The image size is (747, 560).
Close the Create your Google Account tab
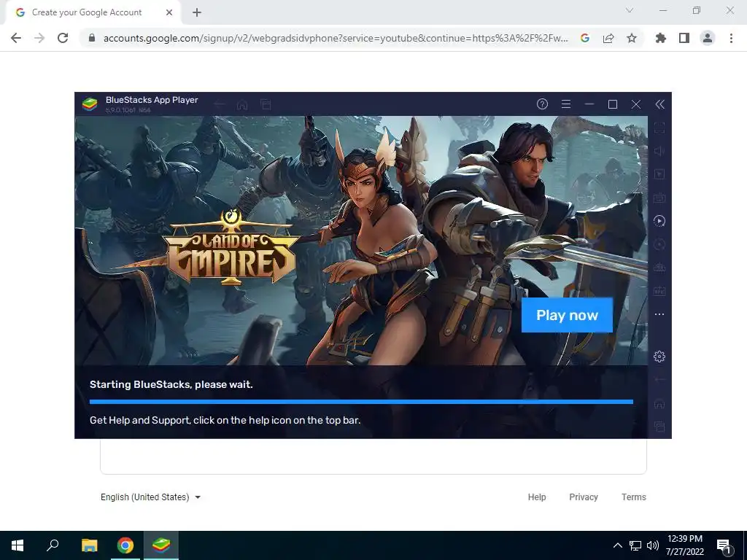coord(169,12)
